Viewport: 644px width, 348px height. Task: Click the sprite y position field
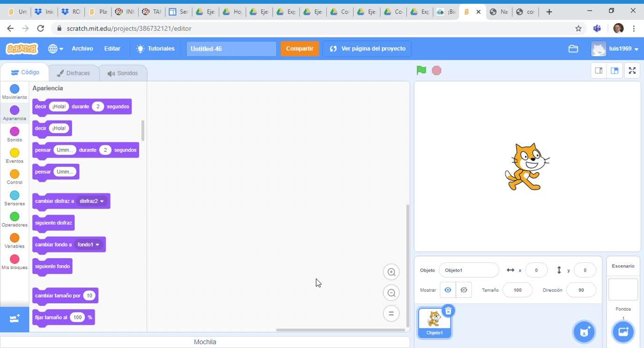pos(585,270)
